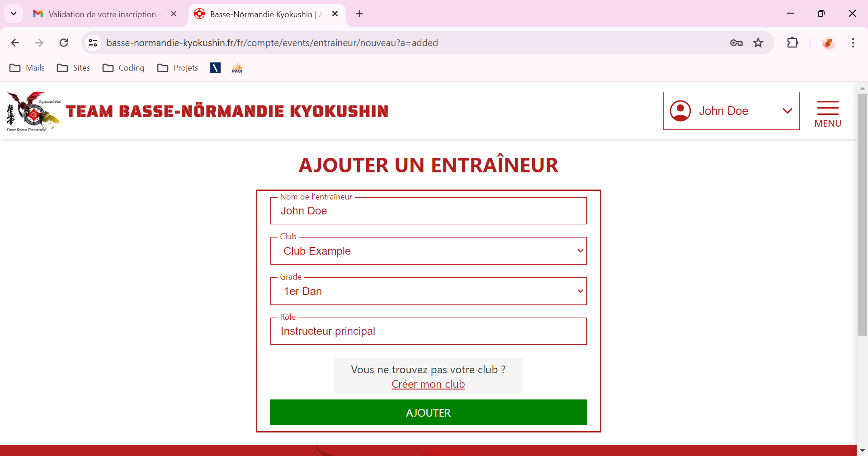This screenshot has width=868, height=456.
Task: Go back to the previous page
Action: (x=15, y=43)
